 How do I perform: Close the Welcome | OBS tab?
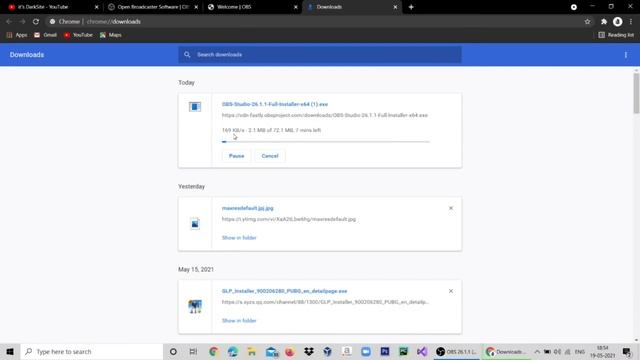pos(296,7)
